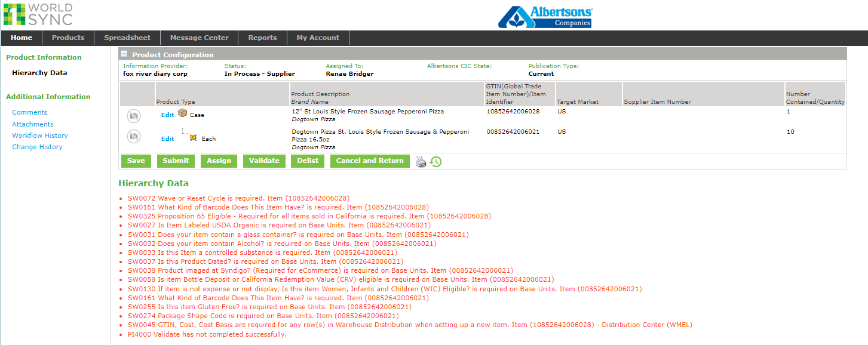Click the Each item icon
The height and width of the screenshot is (345, 868).
pos(193,138)
